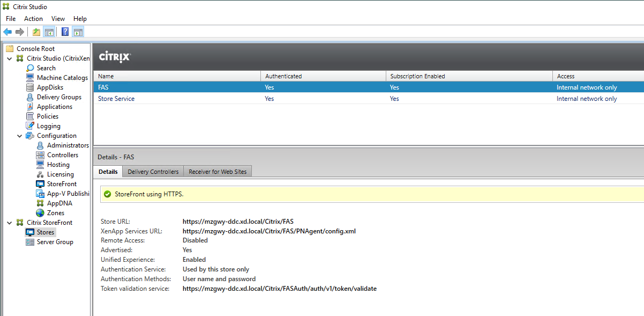Select Delivery Groups tree item

point(59,97)
